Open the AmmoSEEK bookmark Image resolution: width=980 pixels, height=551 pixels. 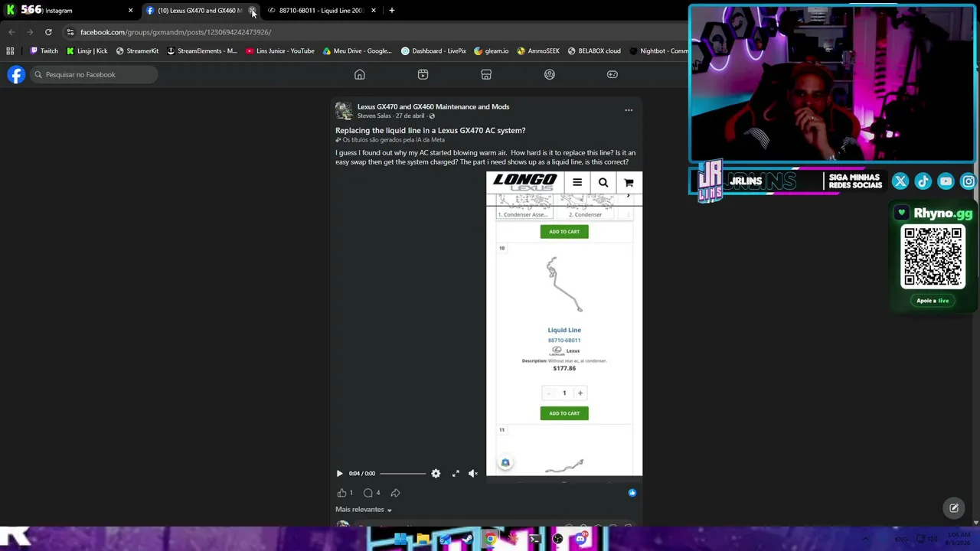click(x=538, y=51)
